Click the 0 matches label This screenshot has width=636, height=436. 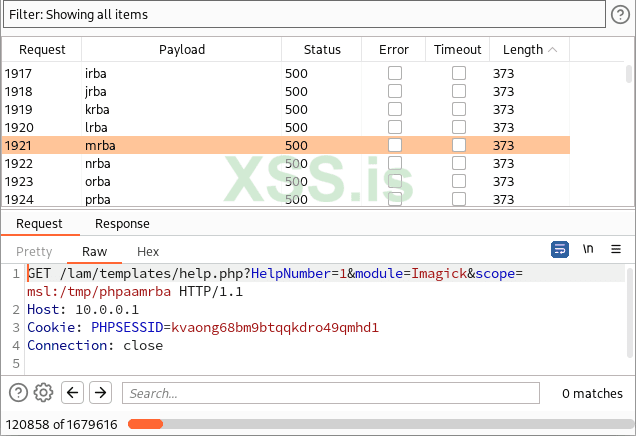coord(592,393)
